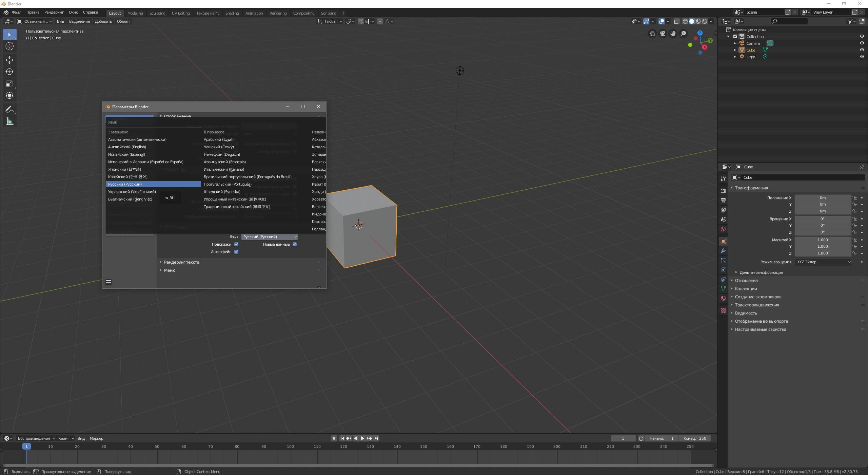The height and width of the screenshot is (475, 868).
Task: Expand the Меню panel in Preferences
Action: click(x=170, y=270)
